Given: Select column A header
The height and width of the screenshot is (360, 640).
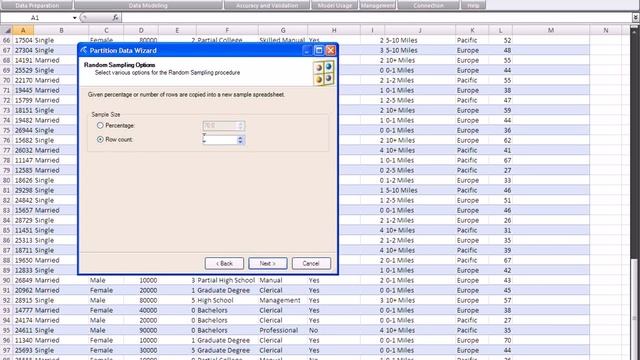Looking at the screenshot, I should pyautogui.click(x=23, y=30).
